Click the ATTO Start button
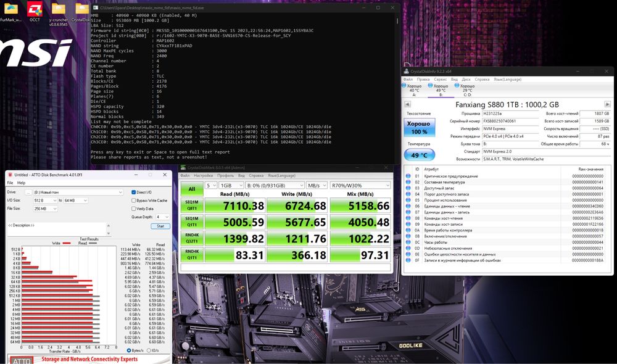Viewport: 617px width, 364px height. (160, 226)
